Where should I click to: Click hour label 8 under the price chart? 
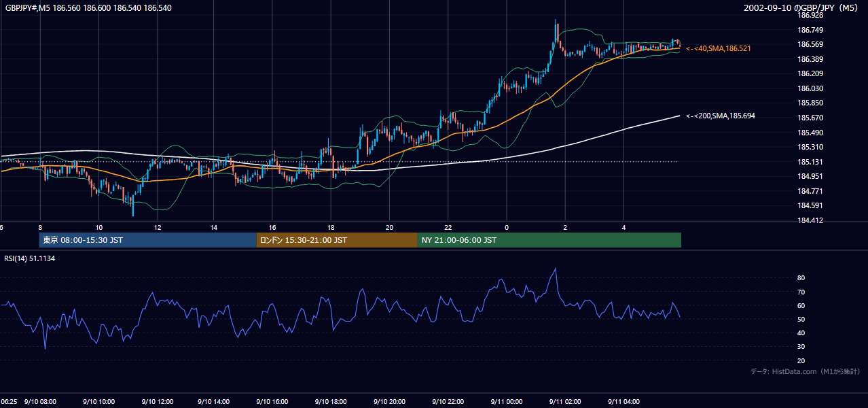(40, 228)
